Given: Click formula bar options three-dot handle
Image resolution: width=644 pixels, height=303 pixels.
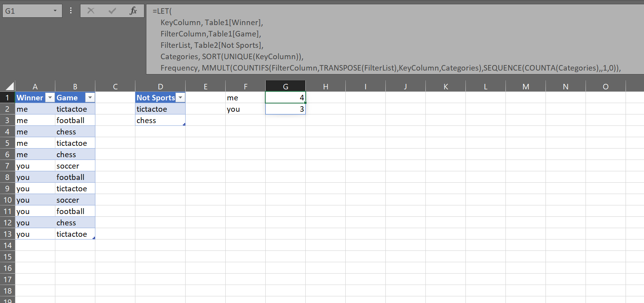Looking at the screenshot, I should tap(71, 11).
